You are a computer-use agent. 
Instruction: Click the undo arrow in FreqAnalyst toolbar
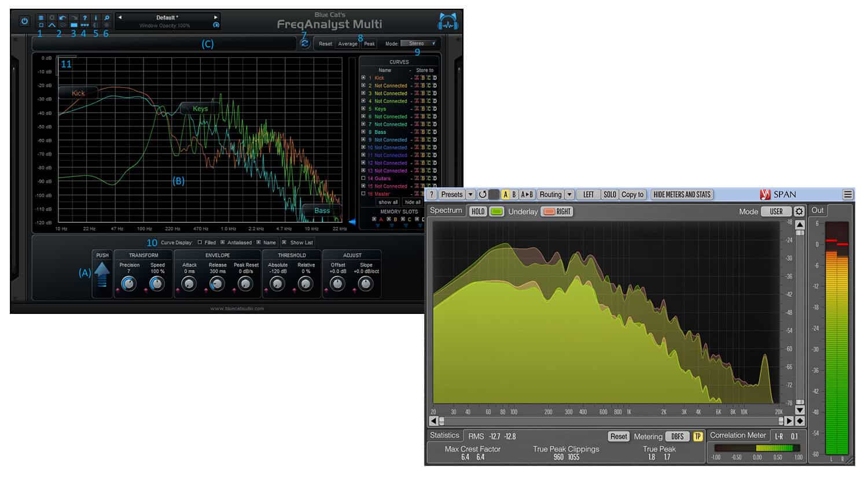click(x=62, y=18)
